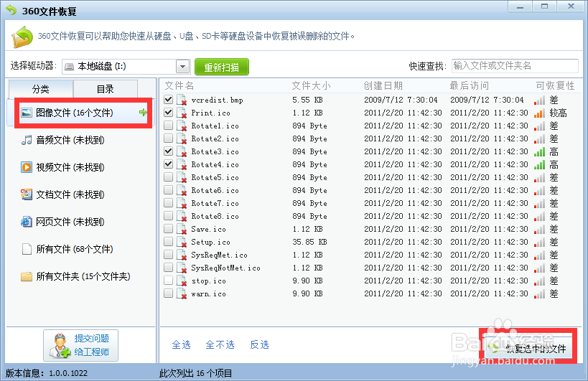This screenshot has width=588, height=381.
Task: Switch to the 目录 tab
Action: pos(106,89)
